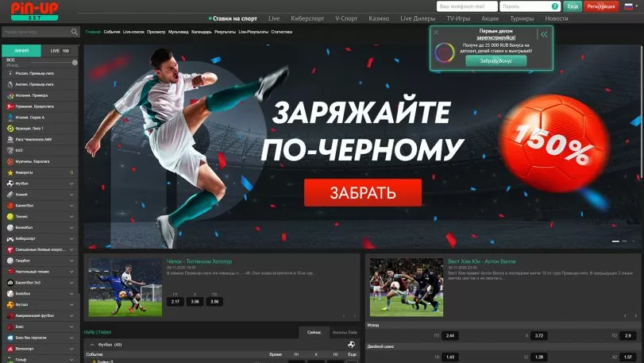
Task: Select the Анонсы Лайв tab
Action: [345, 331]
